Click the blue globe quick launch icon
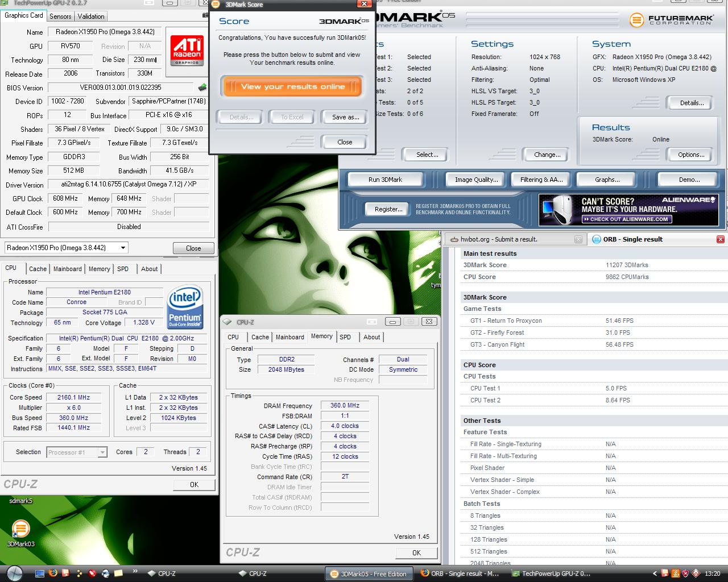This screenshot has width=728, height=582. 105,573
